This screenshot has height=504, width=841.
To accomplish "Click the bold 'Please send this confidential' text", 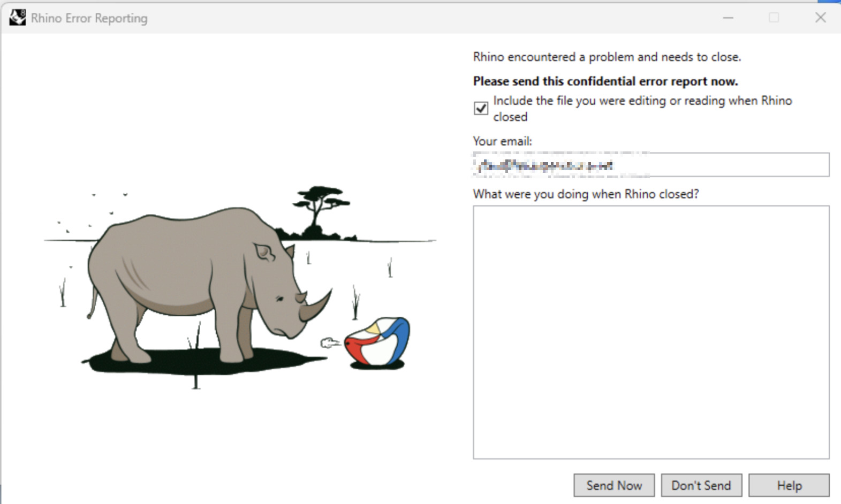I will pos(605,81).
